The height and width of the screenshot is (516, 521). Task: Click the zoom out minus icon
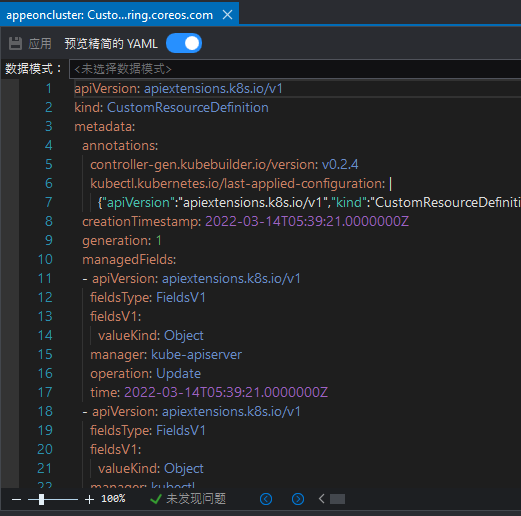coord(16,499)
